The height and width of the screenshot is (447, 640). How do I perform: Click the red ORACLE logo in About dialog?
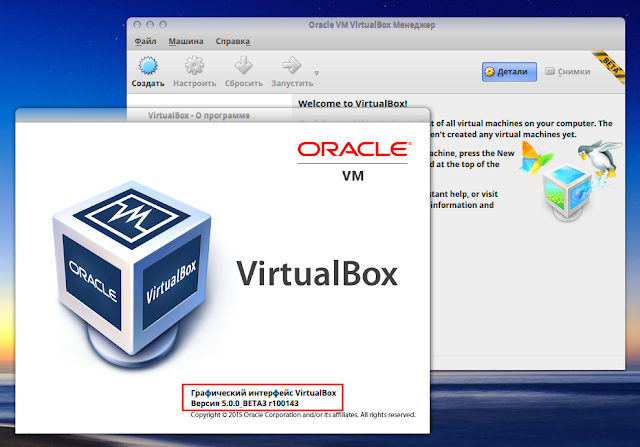click(x=354, y=149)
